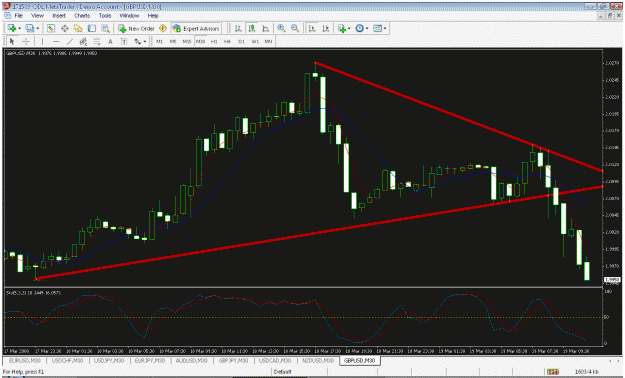Switch to the GBPJPY,M30 chart tab
This screenshot has width=625, height=378.
[233, 360]
